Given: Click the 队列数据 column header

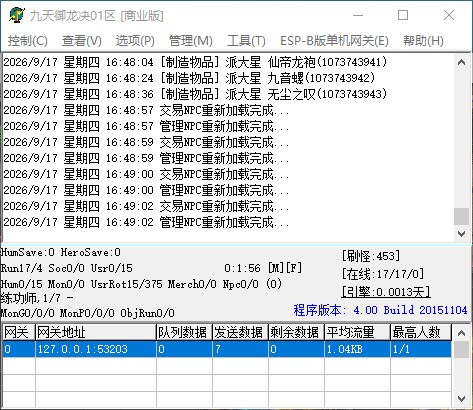Looking at the screenshot, I should 185,332.
